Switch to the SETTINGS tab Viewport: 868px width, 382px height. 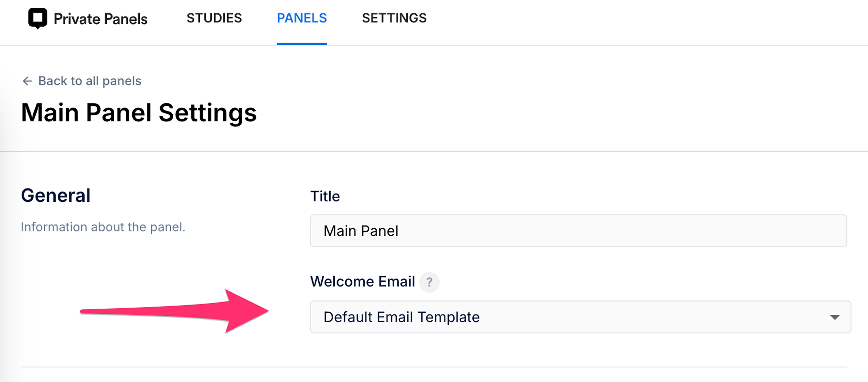394,18
